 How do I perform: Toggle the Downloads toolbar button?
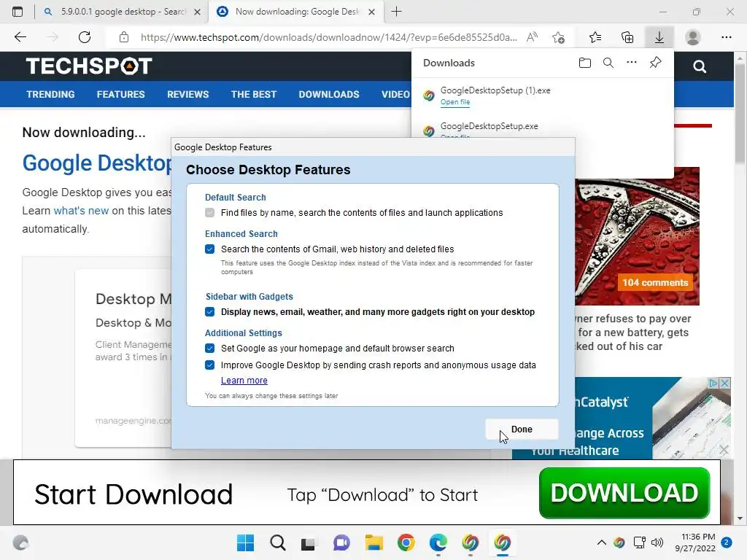click(x=659, y=37)
